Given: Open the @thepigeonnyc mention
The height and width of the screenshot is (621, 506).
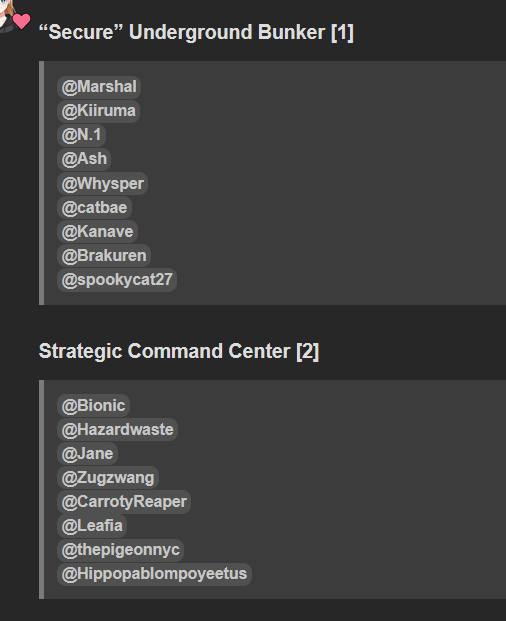Looking at the screenshot, I should 120,550.
